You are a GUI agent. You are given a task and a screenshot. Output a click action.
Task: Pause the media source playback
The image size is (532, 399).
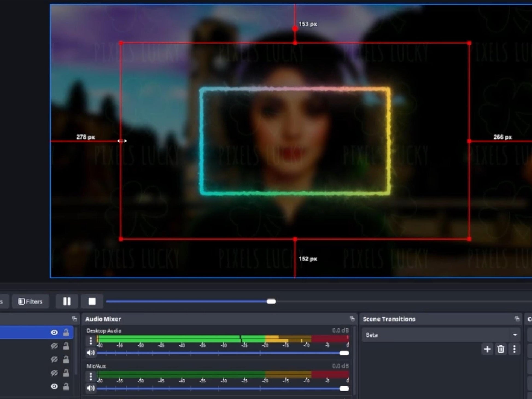(x=67, y=301)
